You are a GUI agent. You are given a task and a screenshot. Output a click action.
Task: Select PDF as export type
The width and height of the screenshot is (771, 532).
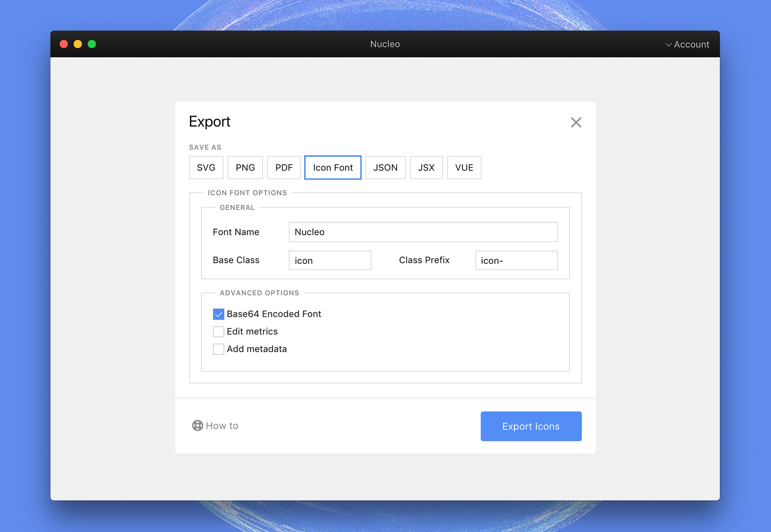pyautogui.click(x=284, y=167)
